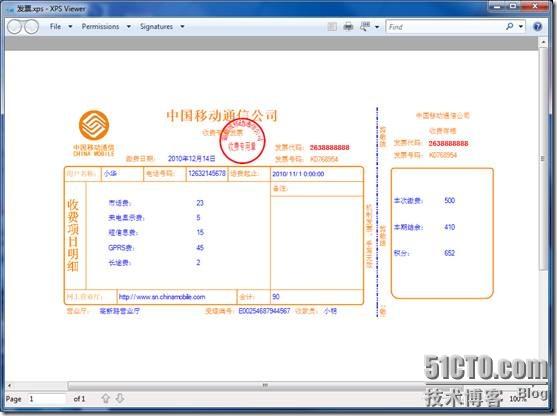Select the value 410 on receipt stub
The height and width of the screenshot is (416, 557).
[449, 227]
